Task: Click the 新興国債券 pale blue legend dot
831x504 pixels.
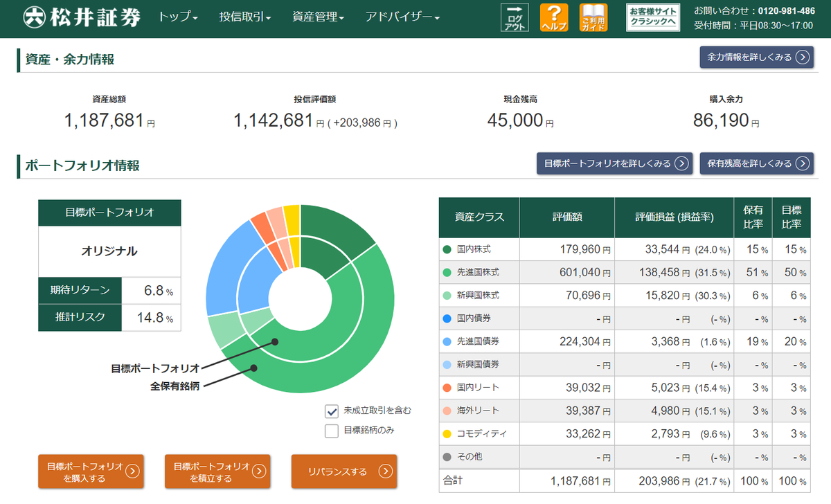Action: (x=447, y=365)
